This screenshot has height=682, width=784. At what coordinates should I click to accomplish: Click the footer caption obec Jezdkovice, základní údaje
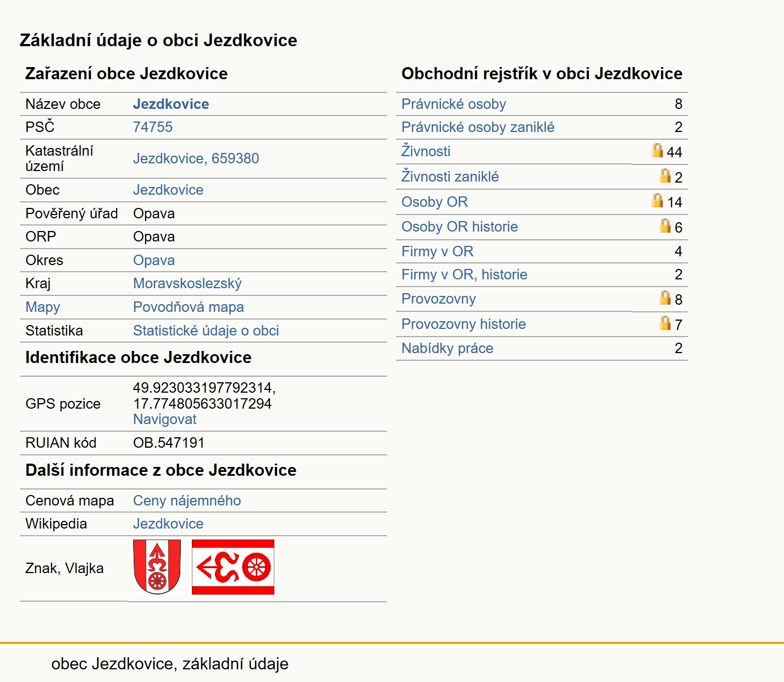tap(170, 664)
